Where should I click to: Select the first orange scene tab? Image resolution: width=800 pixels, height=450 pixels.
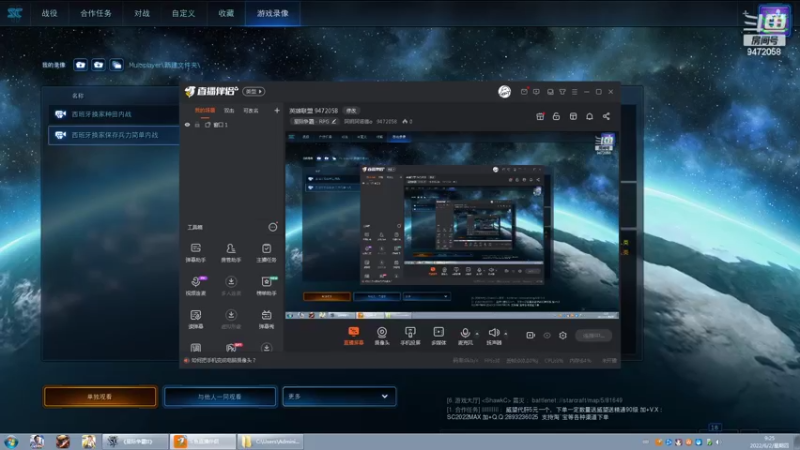(205, 111)
